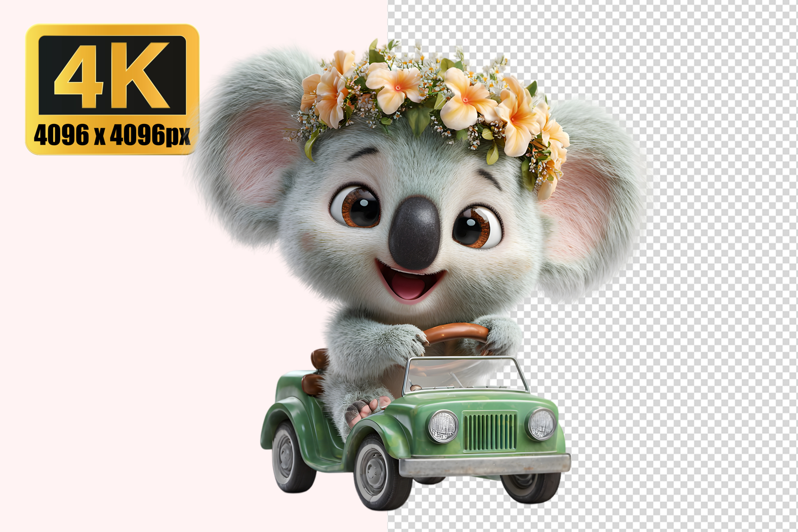Viewport: 798px width, 532px height.
Task: Click the green car's front grille
Action: point(490,431)
